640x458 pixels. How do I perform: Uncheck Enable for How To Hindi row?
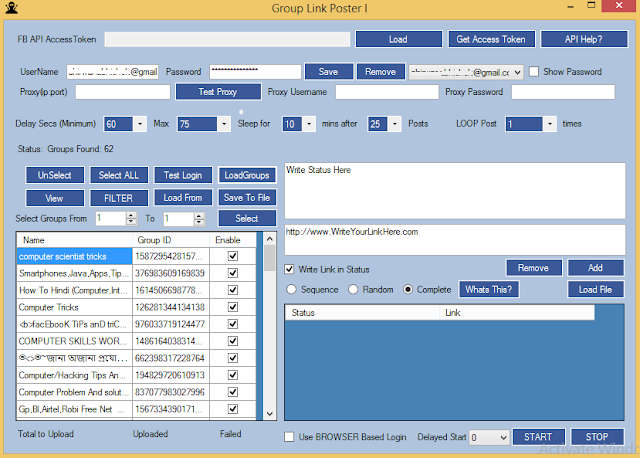pyautogui.click(x=233, y=290)
